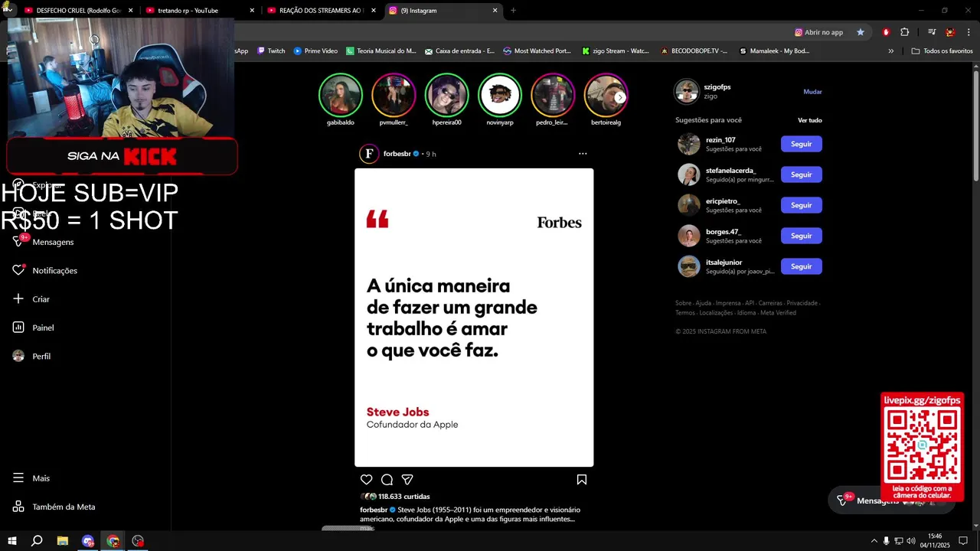Open the three-dot options menu on forbesbr post
Screen dimensions: 980x551
coord(583,154)
